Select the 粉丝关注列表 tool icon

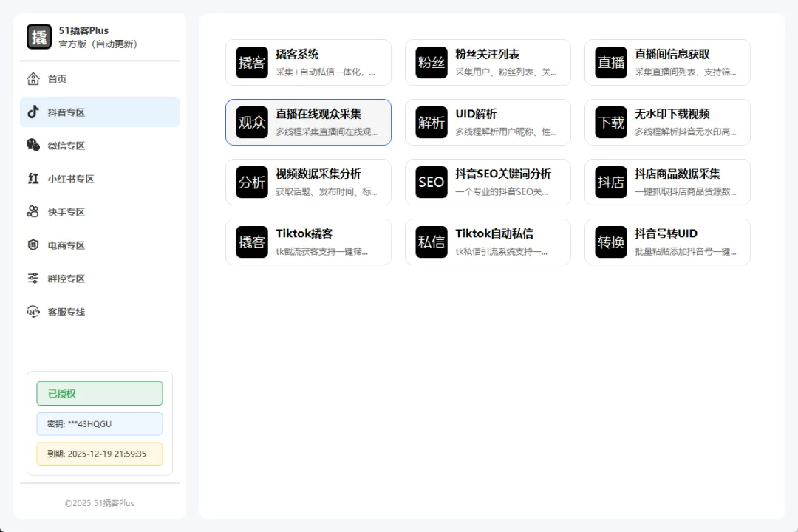tap(432, 62)
